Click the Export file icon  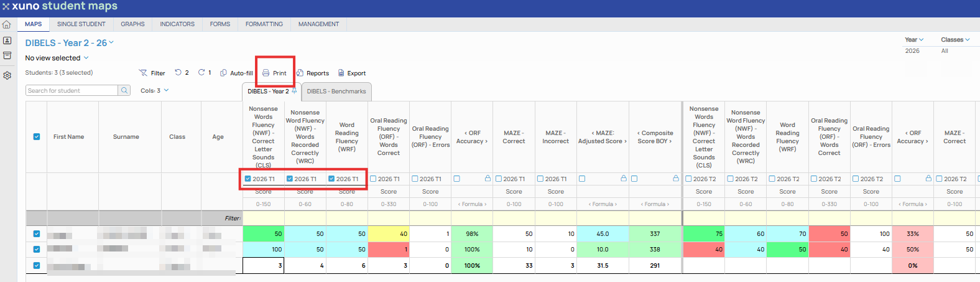(341, 73)
